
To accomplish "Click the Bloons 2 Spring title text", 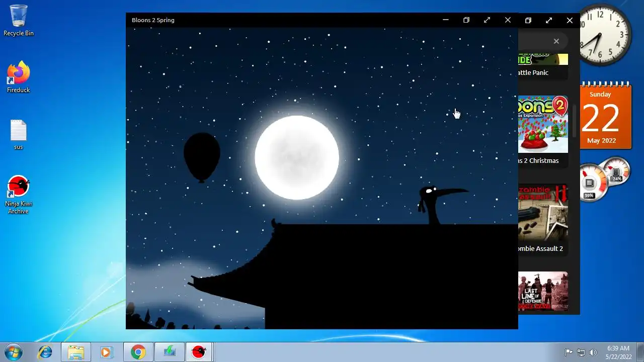I will pos(153,20).
